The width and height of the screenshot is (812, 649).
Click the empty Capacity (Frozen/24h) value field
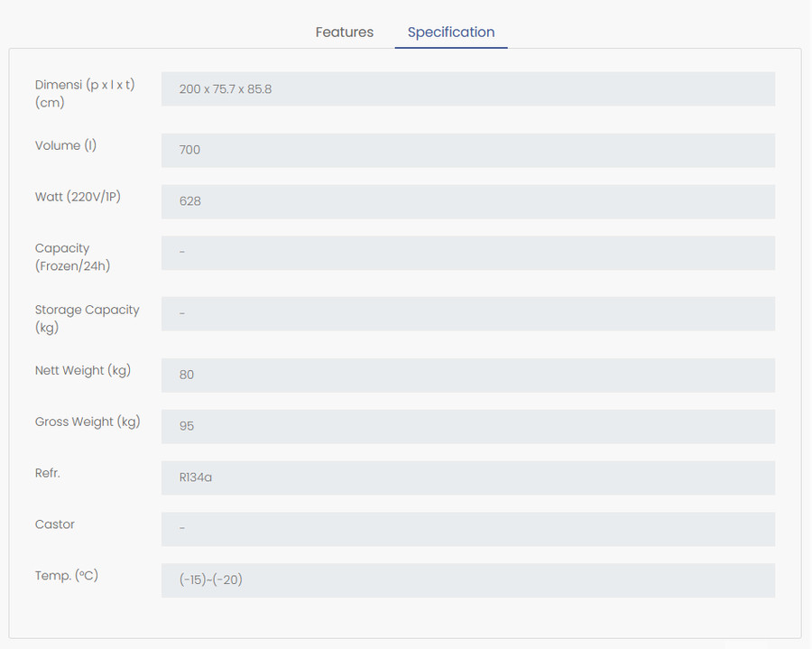click(x=467, y=253)
